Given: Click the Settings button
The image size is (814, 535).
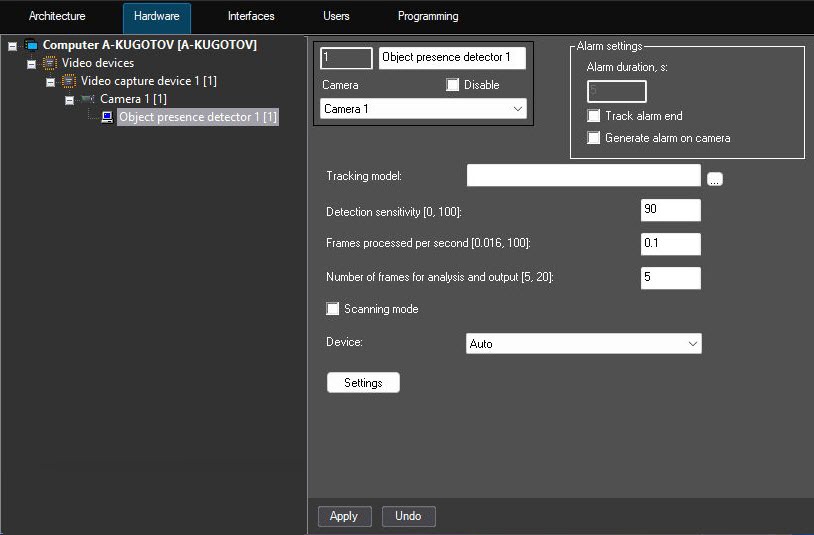Looking at the screenshot, I should (x=363, y=382).
